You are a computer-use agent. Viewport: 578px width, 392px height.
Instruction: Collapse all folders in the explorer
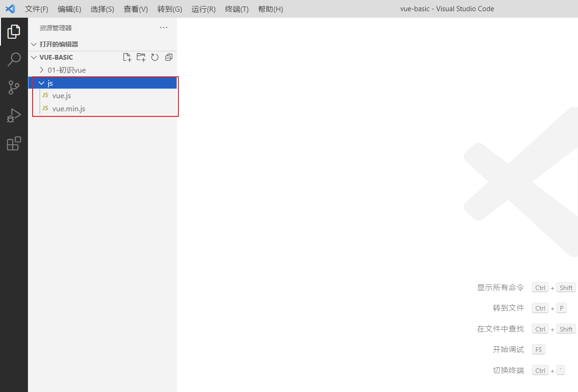(169, 57)
